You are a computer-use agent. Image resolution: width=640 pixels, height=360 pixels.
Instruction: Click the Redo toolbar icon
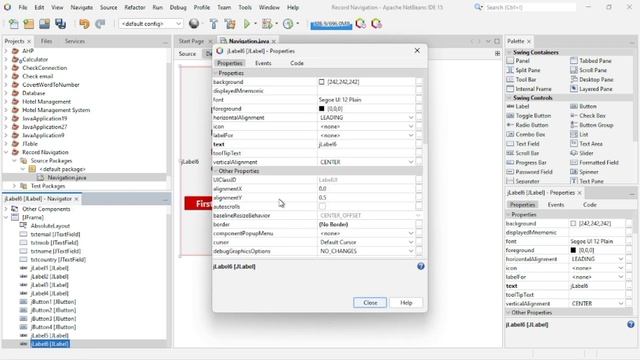[x=100, y=24]
